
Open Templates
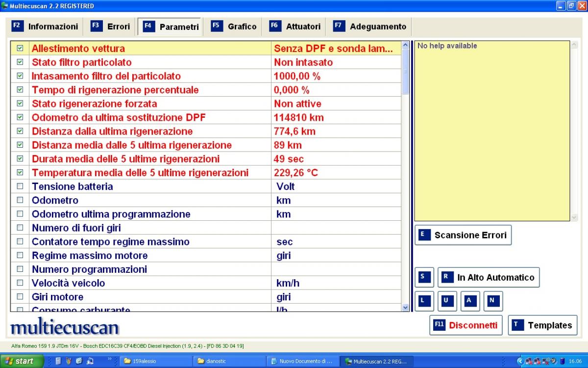(x=542, y=325)
